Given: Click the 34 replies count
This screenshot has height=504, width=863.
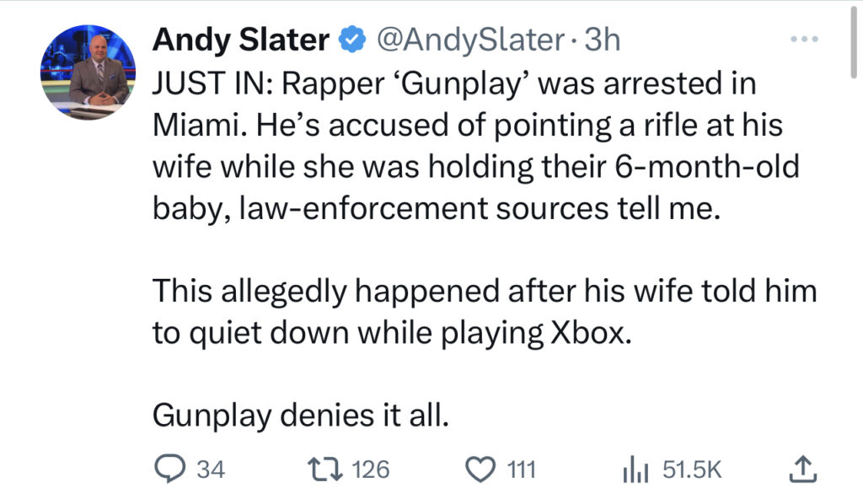Looking at the screenshot, I should (x=211, y=470).
